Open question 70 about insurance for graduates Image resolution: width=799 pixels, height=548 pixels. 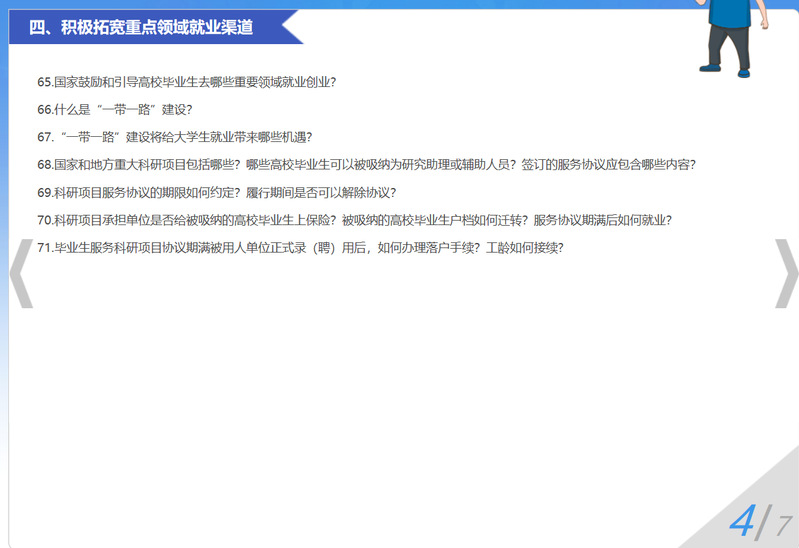point(354,220)
